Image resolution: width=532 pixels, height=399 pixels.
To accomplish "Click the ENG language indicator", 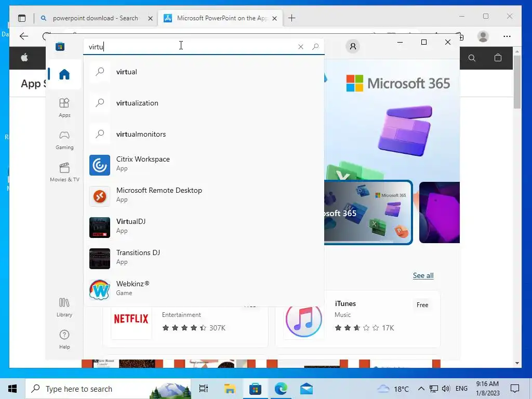I will 461,389.
